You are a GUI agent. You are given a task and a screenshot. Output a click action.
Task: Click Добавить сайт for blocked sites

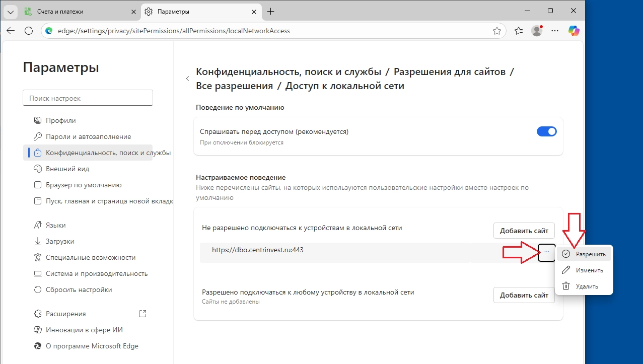coord(524,231)
